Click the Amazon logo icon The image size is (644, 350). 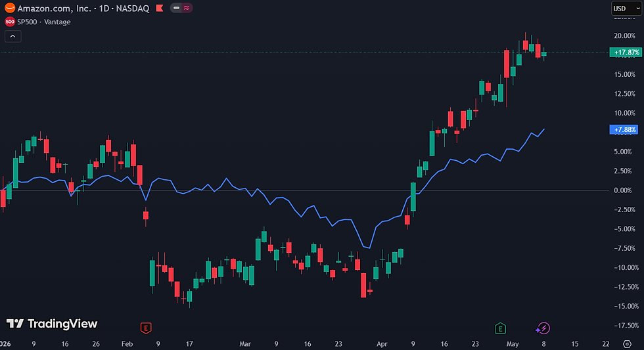tap(10, 8)
